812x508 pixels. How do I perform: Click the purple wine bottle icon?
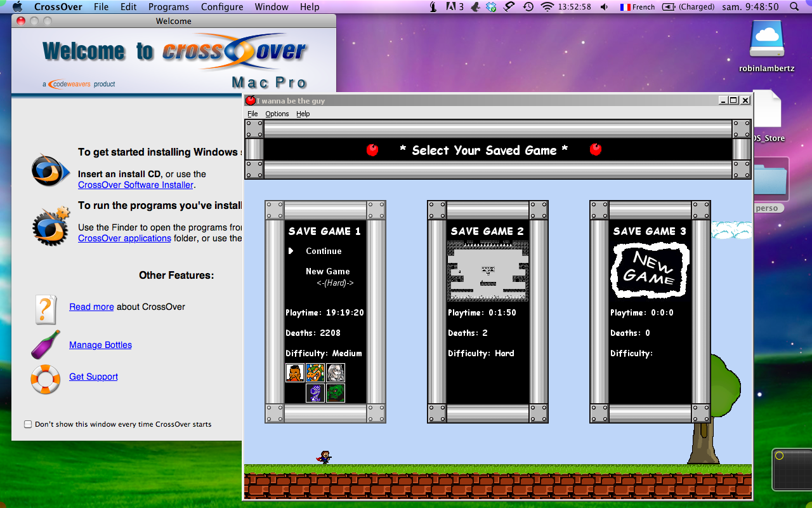46,344
